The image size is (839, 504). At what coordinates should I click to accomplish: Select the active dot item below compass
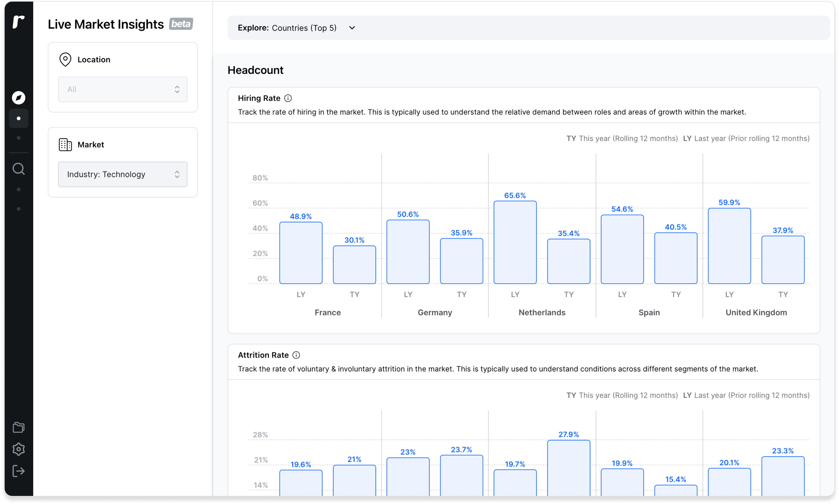tap(18, 119)
